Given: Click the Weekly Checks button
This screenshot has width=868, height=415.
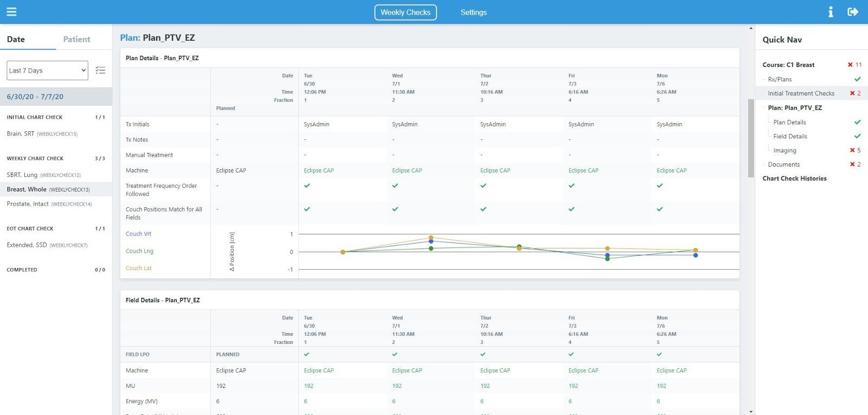Looking at the screenshot, I should [x=405, y=12].
